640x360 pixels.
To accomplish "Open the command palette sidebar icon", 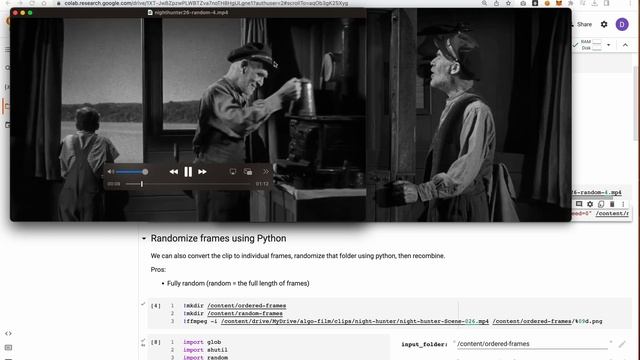I will pos(8,348).
